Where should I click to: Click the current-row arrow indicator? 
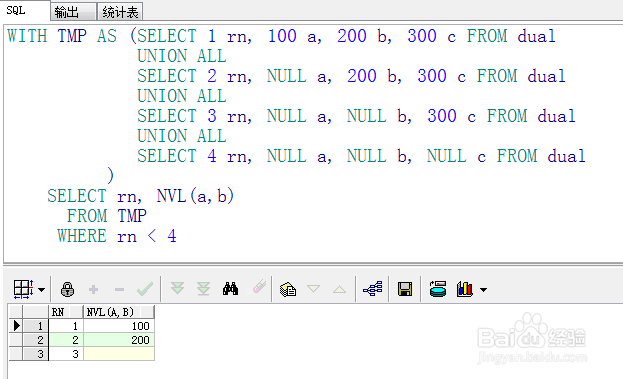point(16,326)
